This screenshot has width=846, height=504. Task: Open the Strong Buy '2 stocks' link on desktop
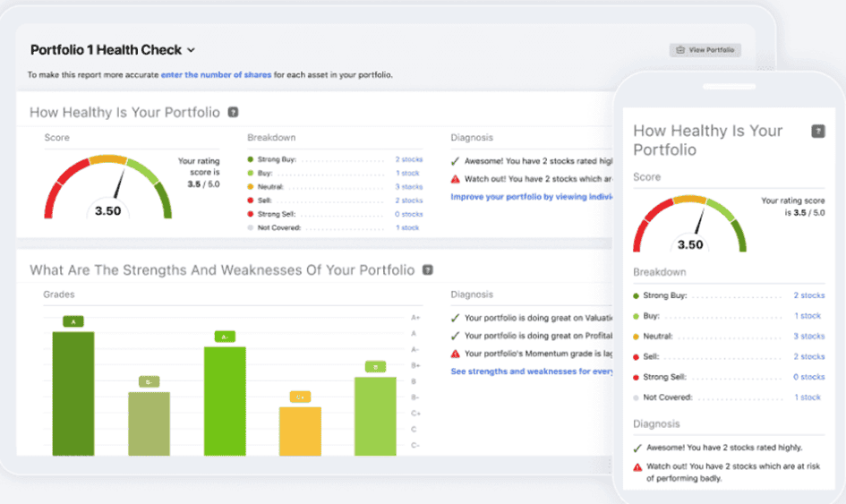(408, 159)
